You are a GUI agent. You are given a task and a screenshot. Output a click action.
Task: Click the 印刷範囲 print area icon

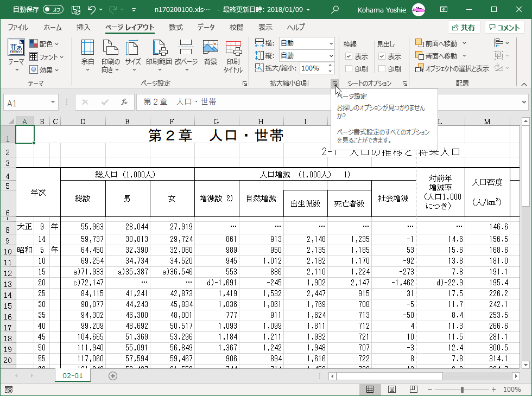[x=159, y=48]
